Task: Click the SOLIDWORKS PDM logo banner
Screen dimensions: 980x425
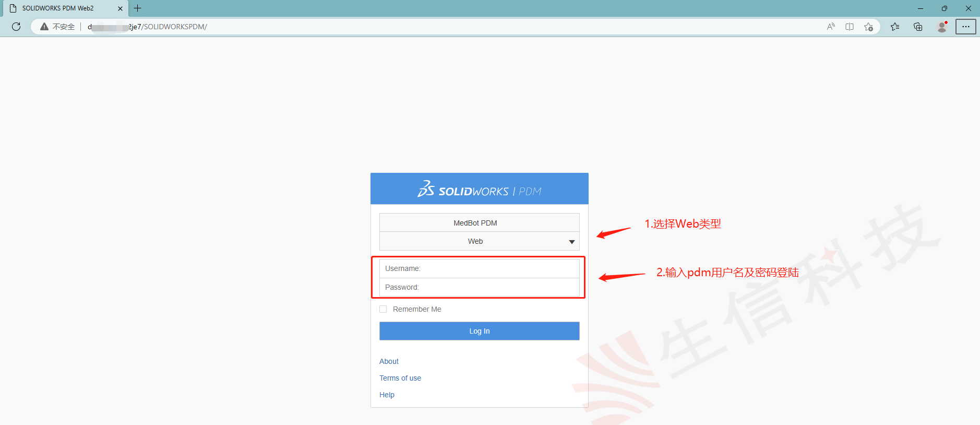Action: pos(479,189)
